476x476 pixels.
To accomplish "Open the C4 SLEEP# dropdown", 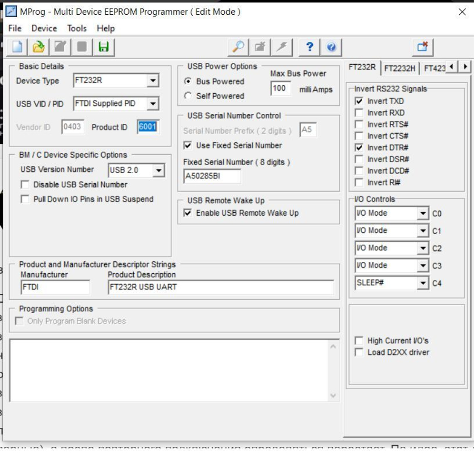I will point(423,283).
